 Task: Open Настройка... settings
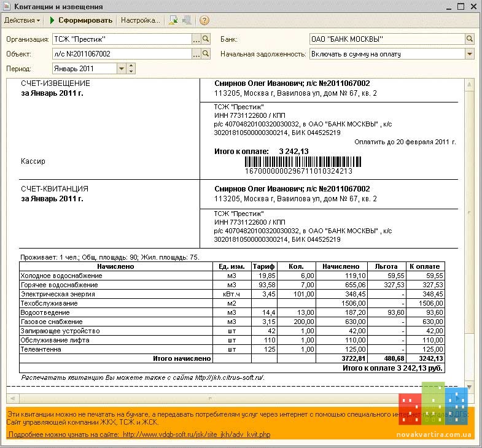[140, 20]
